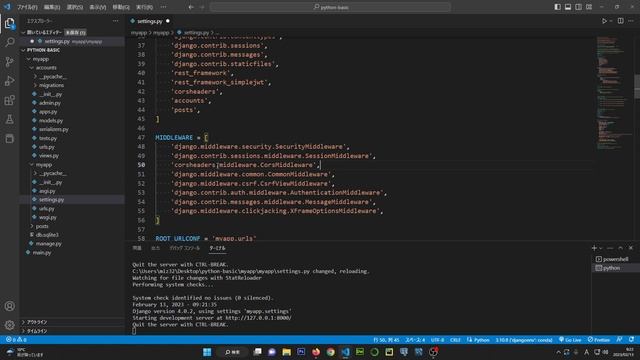The height and width of the screenshot is (360, 640).
Task: Create a new terminal with plus icon
Action: pyautogui.click(x=594, y=248)
